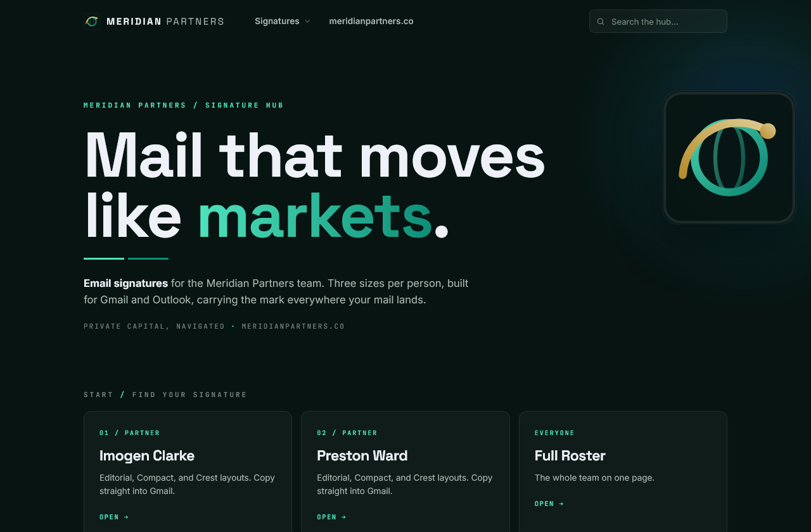Click the 'EVERYONE' label

555,433
